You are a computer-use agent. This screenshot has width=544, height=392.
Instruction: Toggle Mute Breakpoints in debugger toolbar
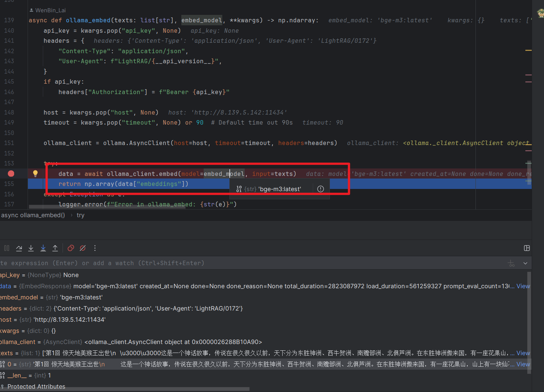coord(83,248)
